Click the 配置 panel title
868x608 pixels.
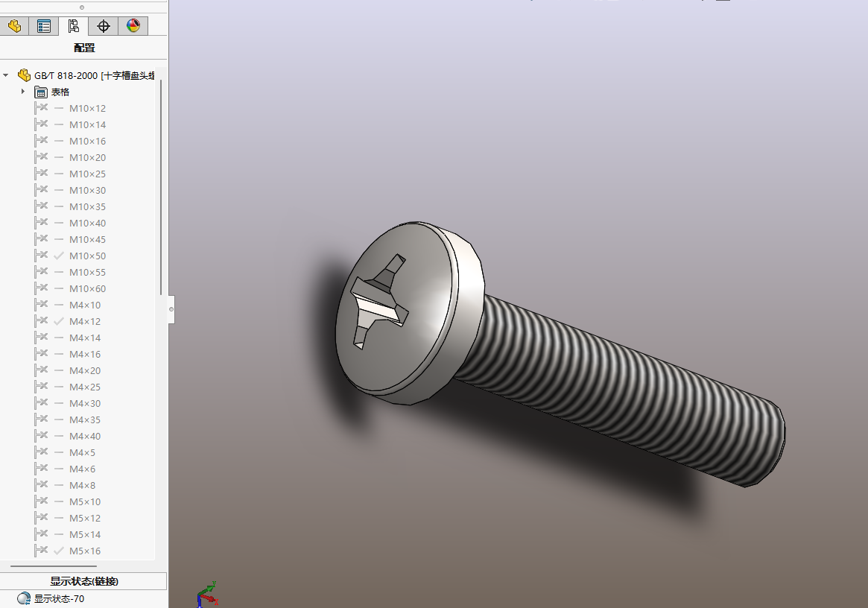click(84, 48)
